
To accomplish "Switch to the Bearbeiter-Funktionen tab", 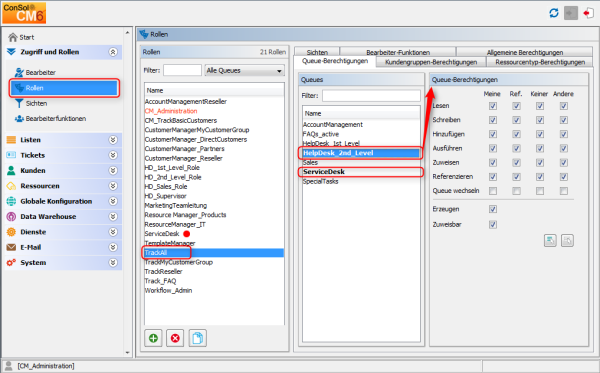I will [x=398, y=52].
